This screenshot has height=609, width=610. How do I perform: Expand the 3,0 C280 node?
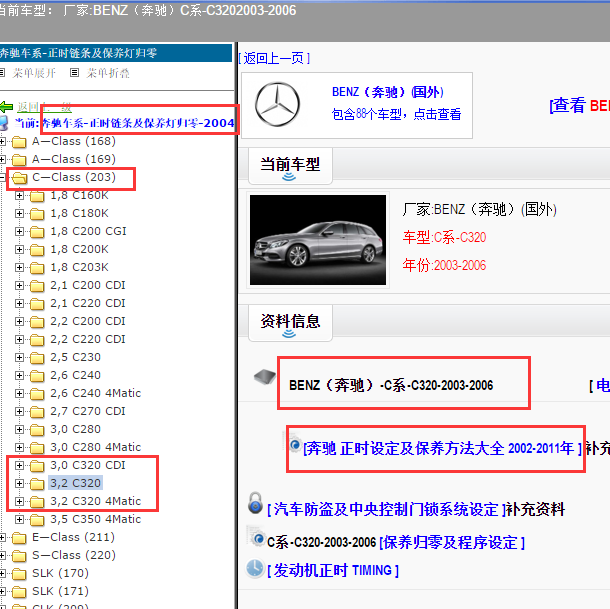click(19, 429)
